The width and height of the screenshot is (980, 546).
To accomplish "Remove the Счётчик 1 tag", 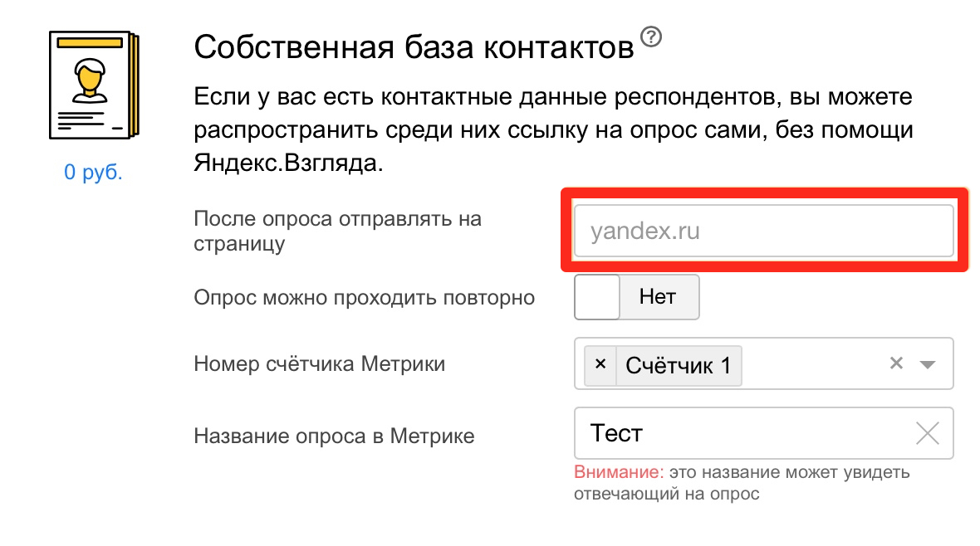I will coord(601,364).
